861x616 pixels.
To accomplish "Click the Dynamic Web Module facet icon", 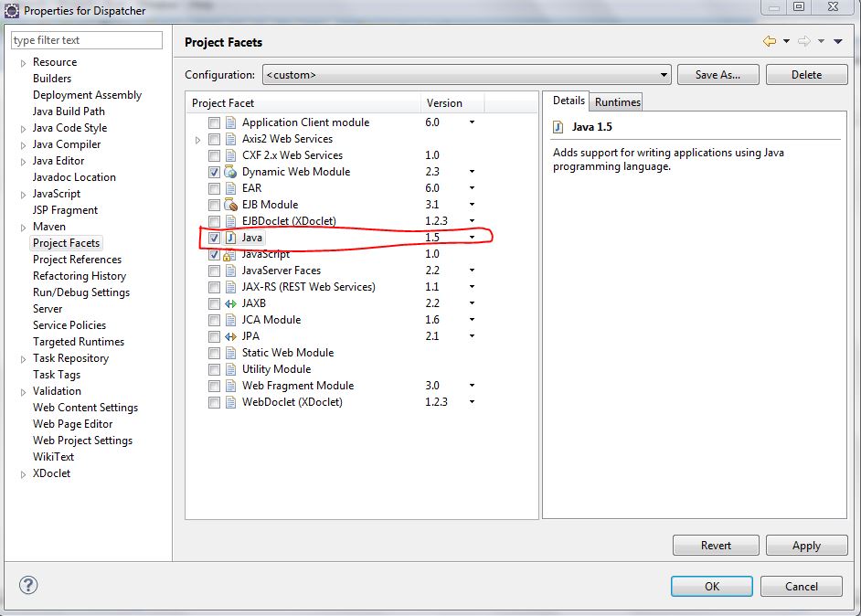I will click(230, 172).
